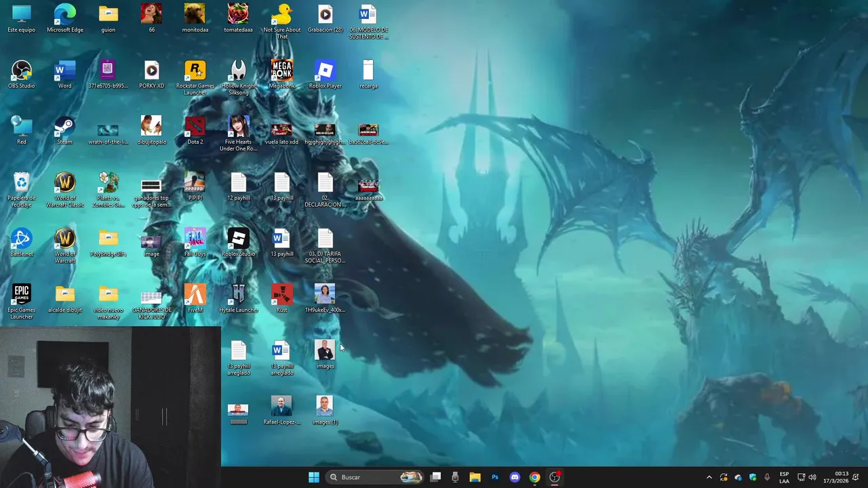Open the Roblox Studio shortcut

click(x=238, y=243)
